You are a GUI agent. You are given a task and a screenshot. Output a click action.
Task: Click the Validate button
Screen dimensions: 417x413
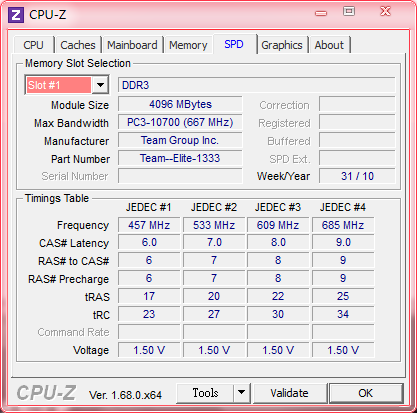click(289, 393)
